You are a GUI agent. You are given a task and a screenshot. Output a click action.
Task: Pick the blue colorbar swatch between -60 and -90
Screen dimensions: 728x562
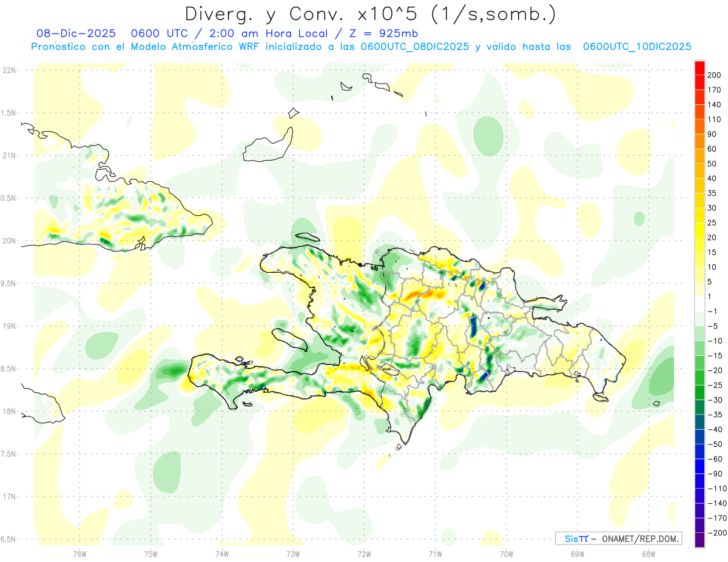pyautogui.click(x=700, y=467)
